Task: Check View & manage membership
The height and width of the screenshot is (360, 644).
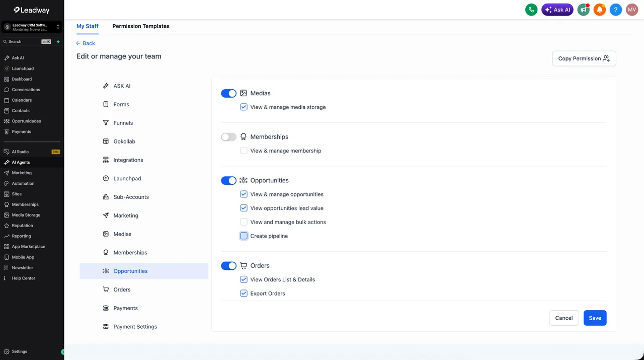Action: pos(244,151)
